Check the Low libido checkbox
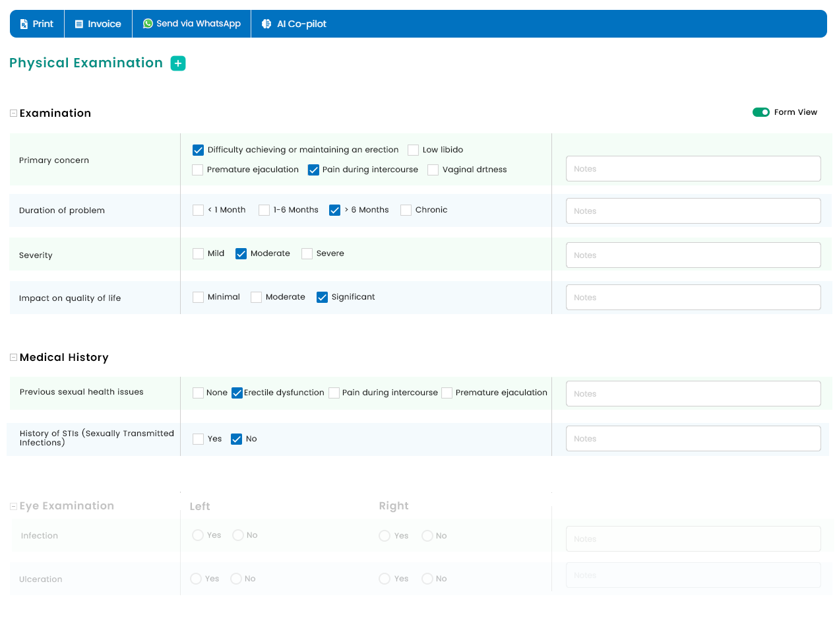The height and width of the screenshot is (644, 837). [414, 150]
